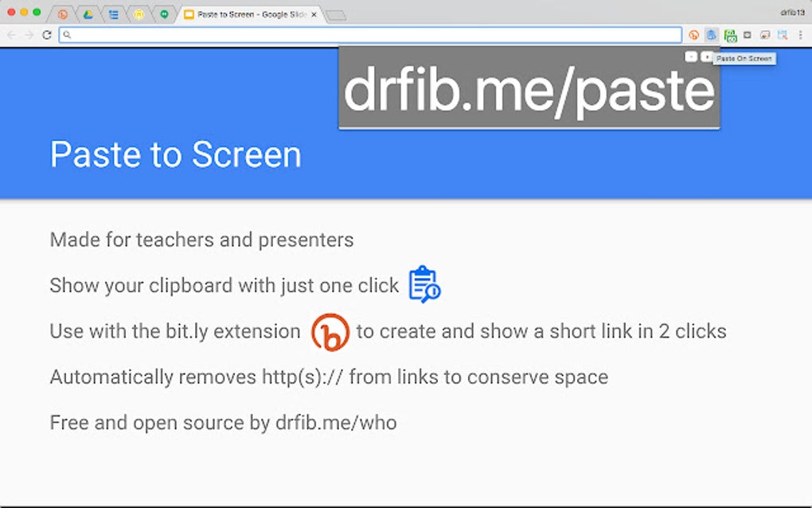The height and width of the screenshot is (508, 812).
Task: Click the Paste On Screen tooltip label
Action: [745, 58]
